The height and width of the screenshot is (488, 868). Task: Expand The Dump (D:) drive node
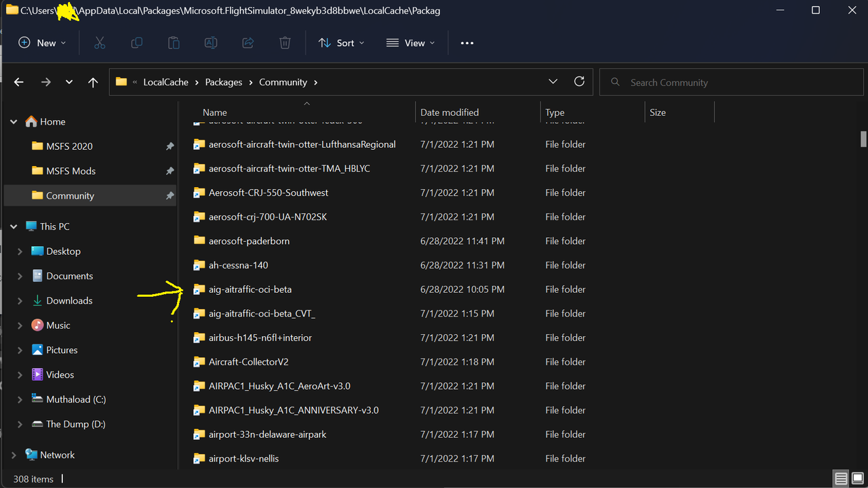[20, 424]
